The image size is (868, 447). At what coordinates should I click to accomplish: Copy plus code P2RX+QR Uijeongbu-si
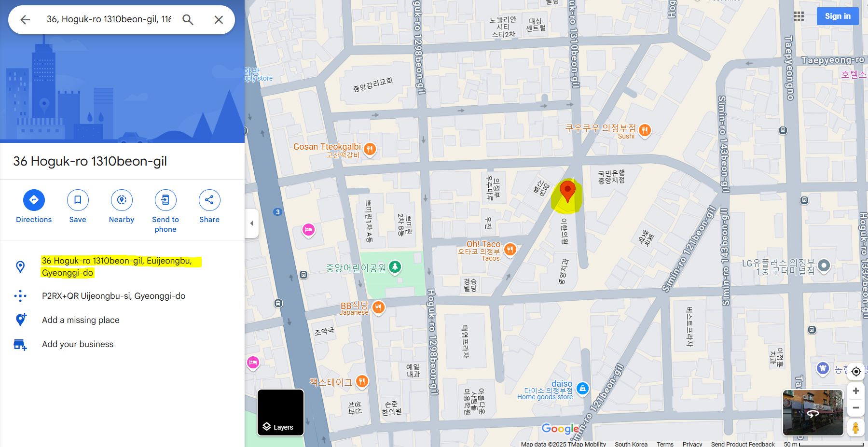113,296
